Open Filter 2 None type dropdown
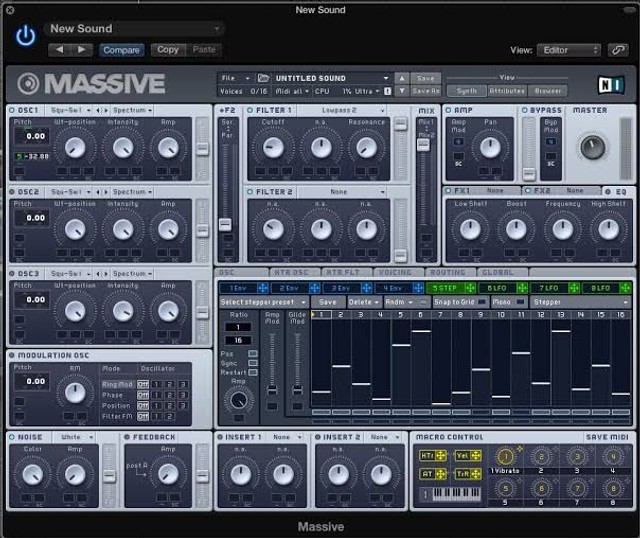This screenshot has width=640, height=538. pos(342,192)
